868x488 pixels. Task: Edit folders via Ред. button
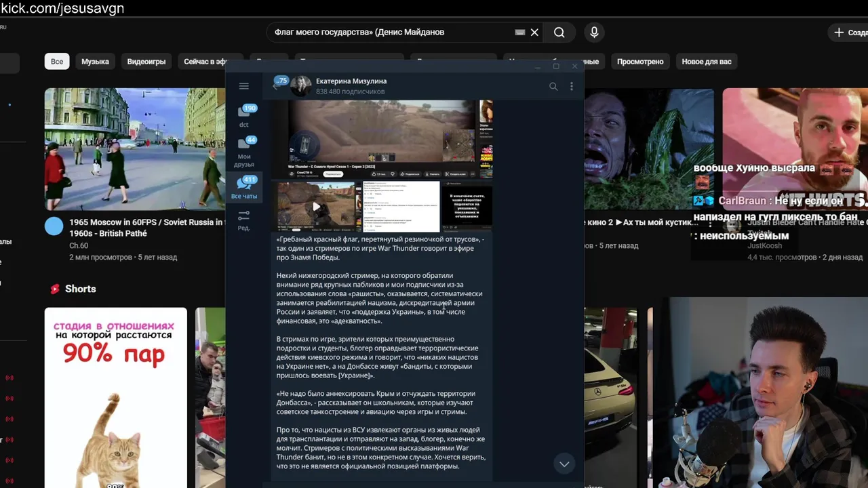tap(244, 220)
